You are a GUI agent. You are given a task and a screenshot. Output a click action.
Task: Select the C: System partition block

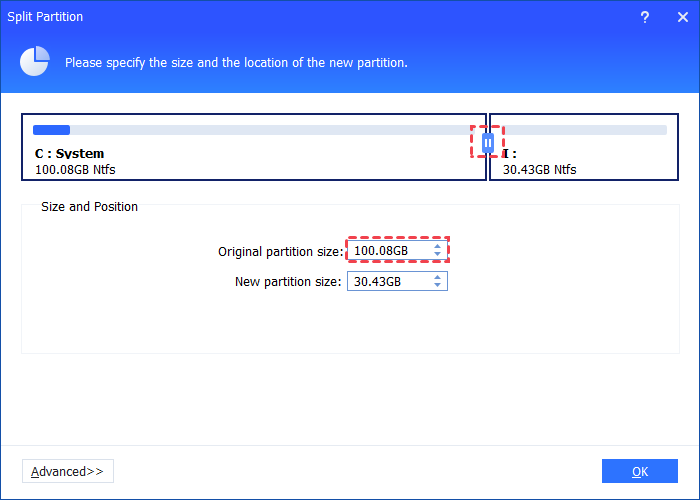254,147
